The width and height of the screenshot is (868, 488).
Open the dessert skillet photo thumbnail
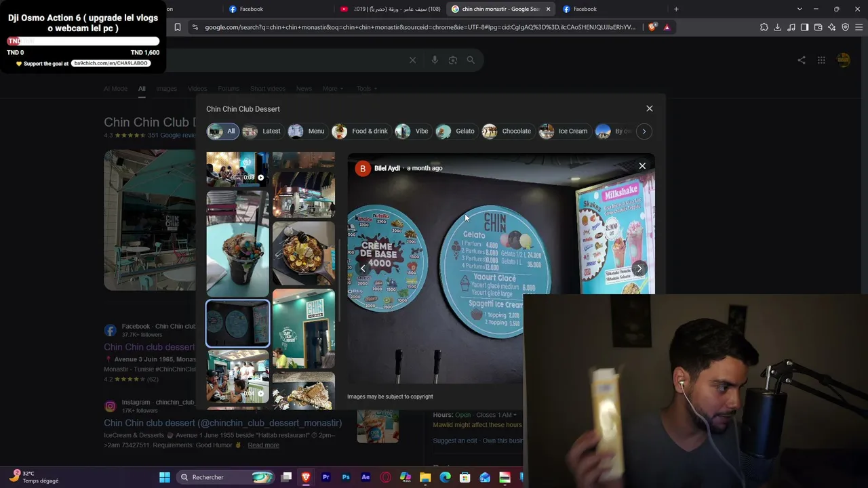303,253
